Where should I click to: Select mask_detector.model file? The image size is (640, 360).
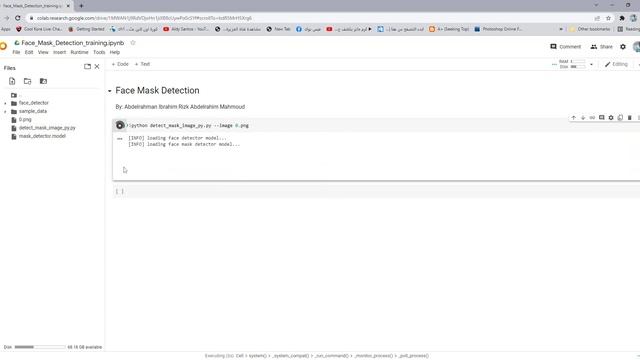click(42, 136)
